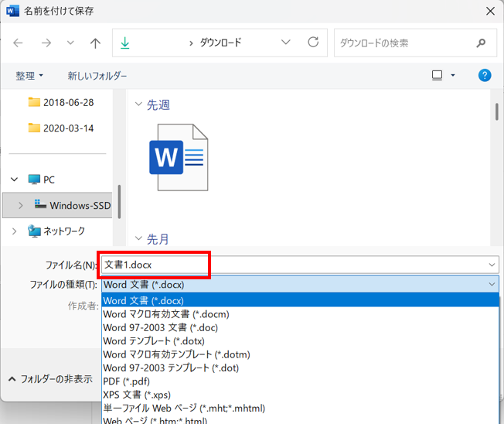504x424 pixels.
Task: Click the view layout icon
Action: (x=438, y=75)
